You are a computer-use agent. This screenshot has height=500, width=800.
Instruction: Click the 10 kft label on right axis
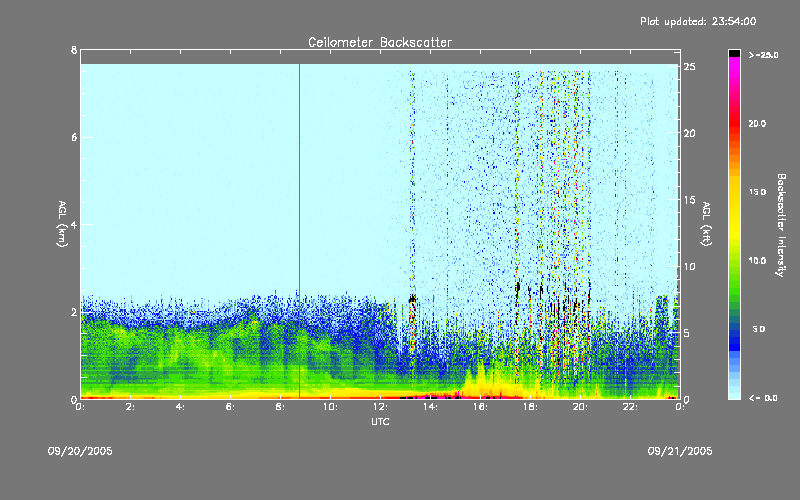690,267
